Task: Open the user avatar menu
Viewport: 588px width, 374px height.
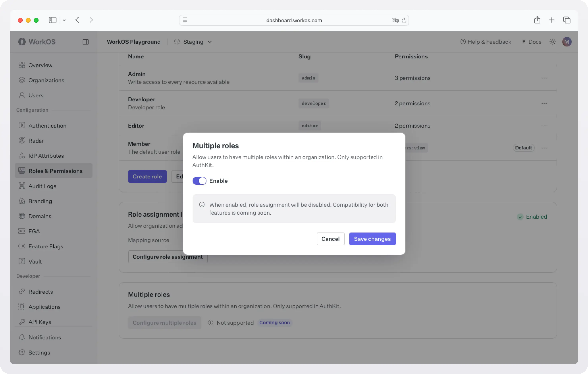Action: [567, 42]
